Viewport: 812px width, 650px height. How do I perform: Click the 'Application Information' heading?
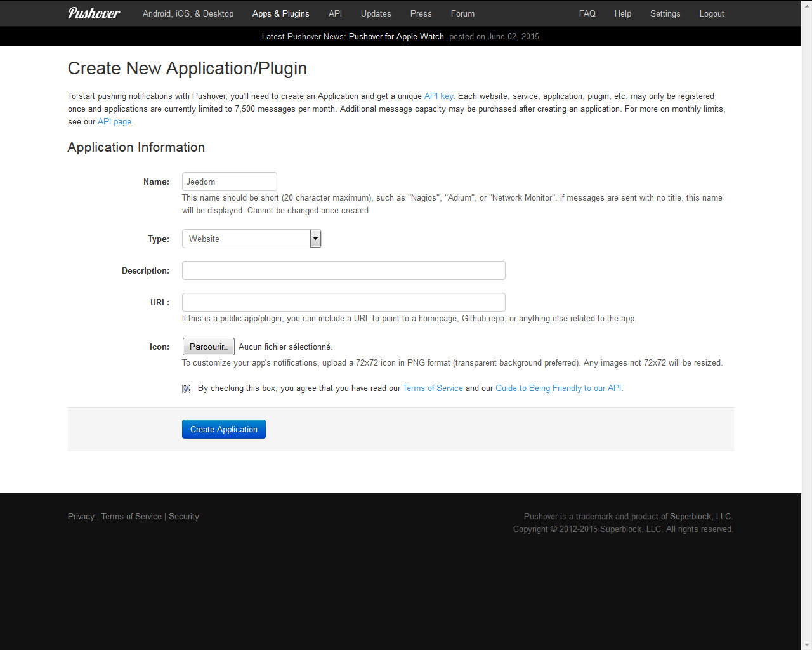[x=136, y=147]
